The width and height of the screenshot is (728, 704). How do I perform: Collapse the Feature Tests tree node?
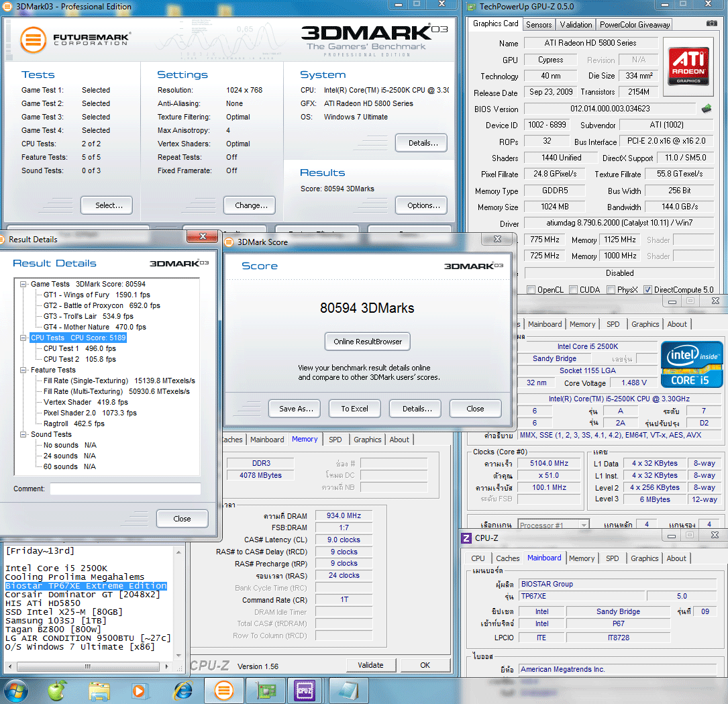[x=23, y=370]
